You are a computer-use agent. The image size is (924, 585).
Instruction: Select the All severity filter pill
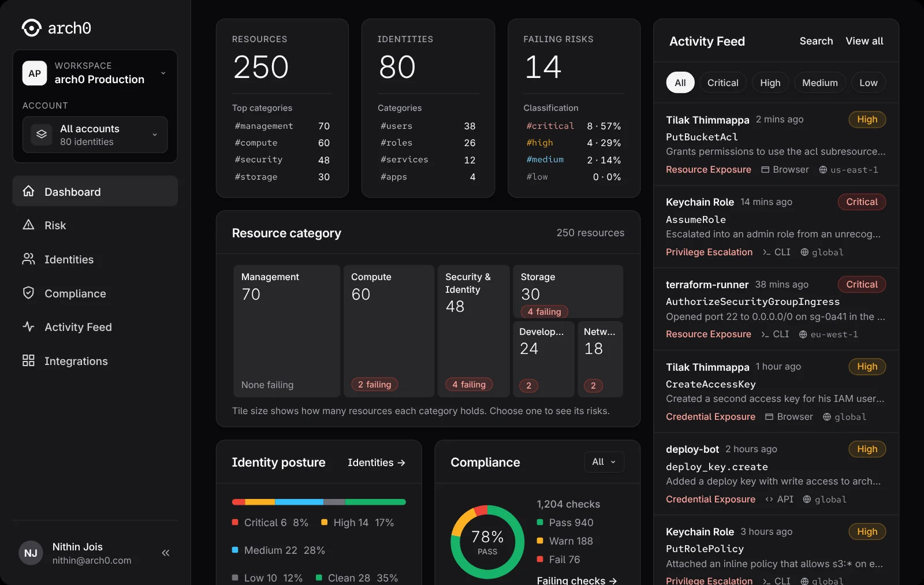[680, 83]
